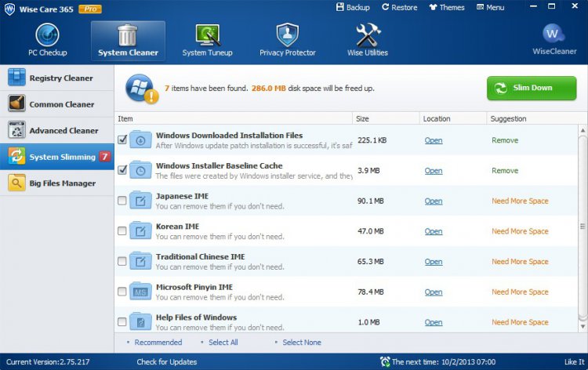Open location of Traditional Chinese IME
Image resolution: width=588 pixels, height=370 pixels.
[434, 262]
